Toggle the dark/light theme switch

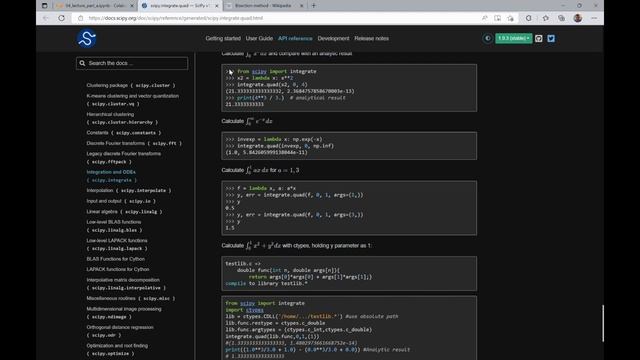[x=487, y=38]
